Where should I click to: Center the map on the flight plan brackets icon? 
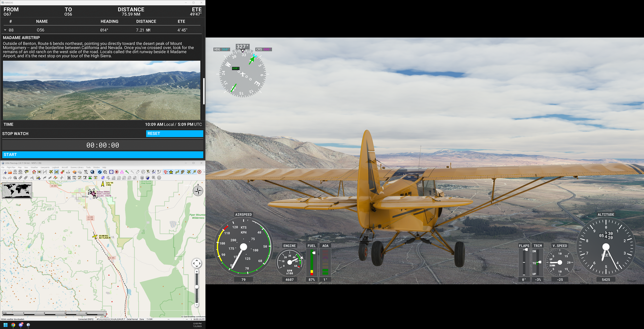click(45, 172)
